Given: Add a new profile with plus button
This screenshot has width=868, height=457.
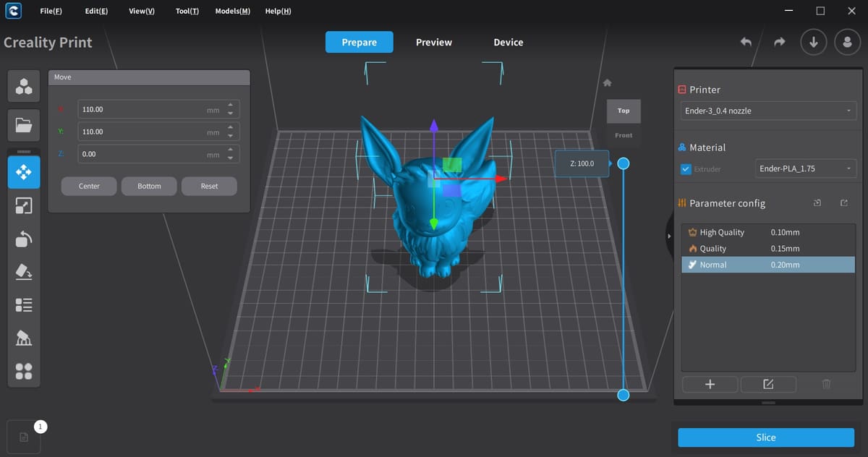Looking at the screenshot, I should click(710, 385).
